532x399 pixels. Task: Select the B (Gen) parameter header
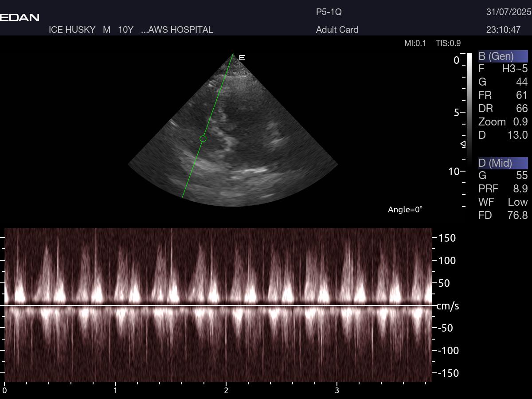[x=503, y=56]
